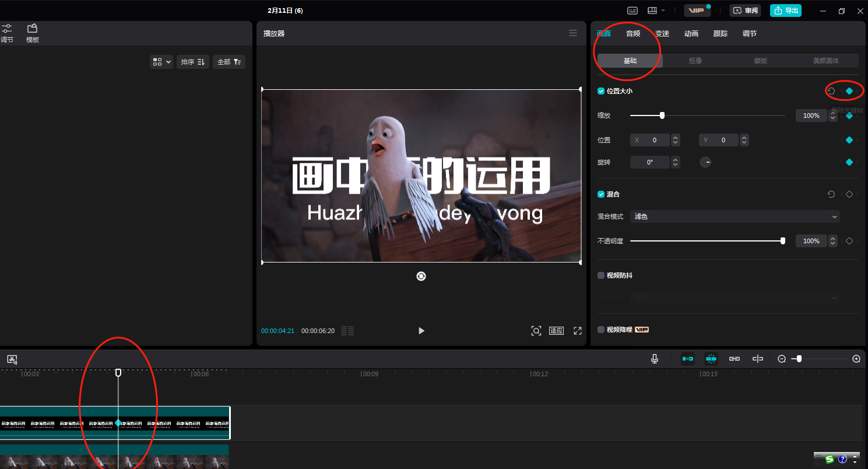Uncheck the 位置大小 checkbox

click(601, 91)
